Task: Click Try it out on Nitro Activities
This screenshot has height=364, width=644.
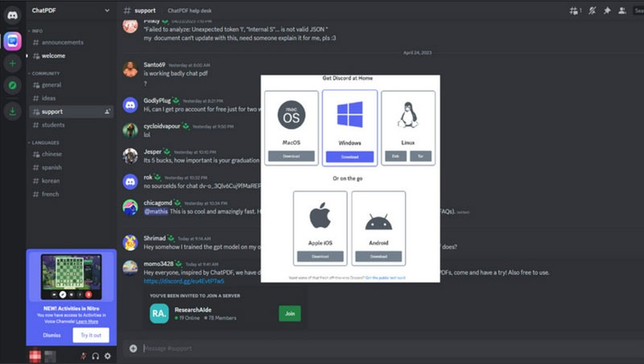Action: (90, 334)
